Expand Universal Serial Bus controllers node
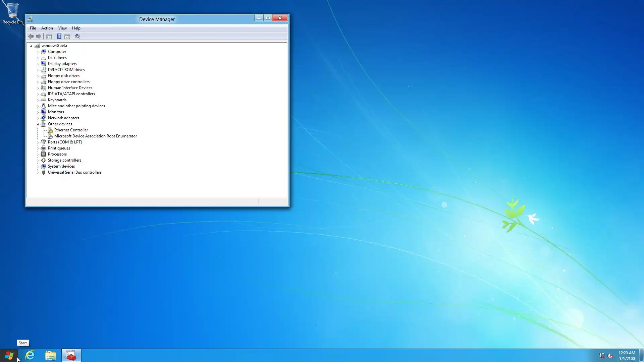Viewport: 644px width, 362px height. click(38, 173)
